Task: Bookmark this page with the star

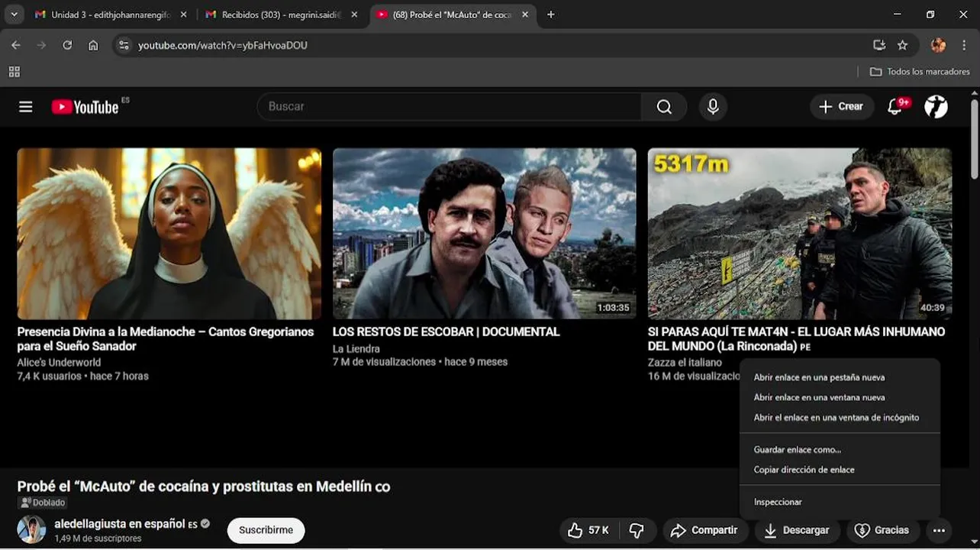Action: [x=903, y=45]
